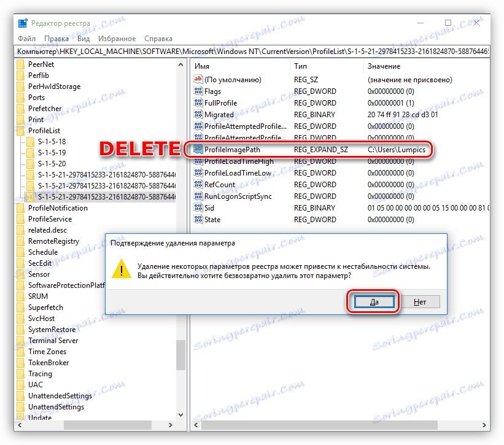Click the DWORD icon next to RefCount
This screenshot has width=504, height=445.
(198, 184)
